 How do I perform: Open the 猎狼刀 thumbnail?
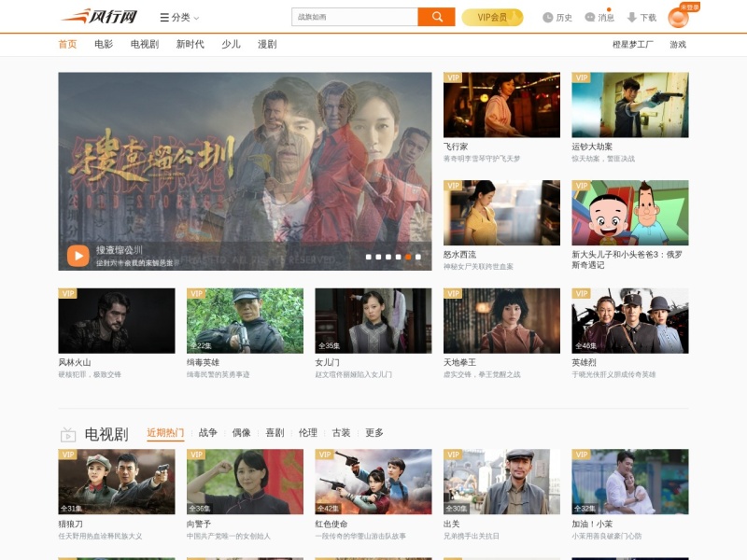tap(116, 482)
